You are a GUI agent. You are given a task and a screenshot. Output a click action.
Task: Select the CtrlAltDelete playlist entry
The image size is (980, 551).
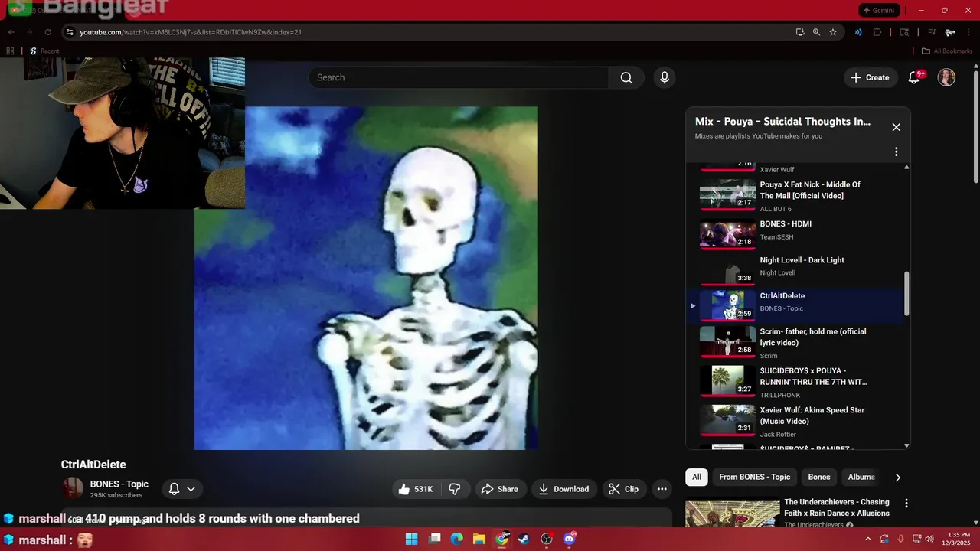[796, 305]
